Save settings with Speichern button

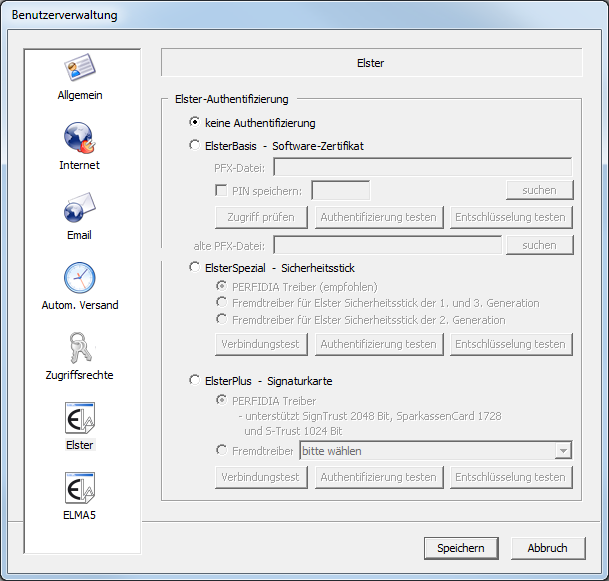(461, 548)
